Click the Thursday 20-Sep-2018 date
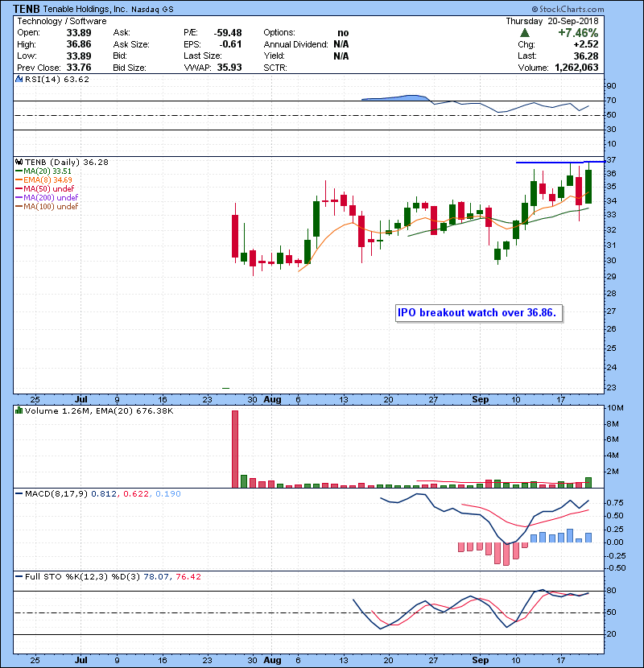 tap(552, 21)
